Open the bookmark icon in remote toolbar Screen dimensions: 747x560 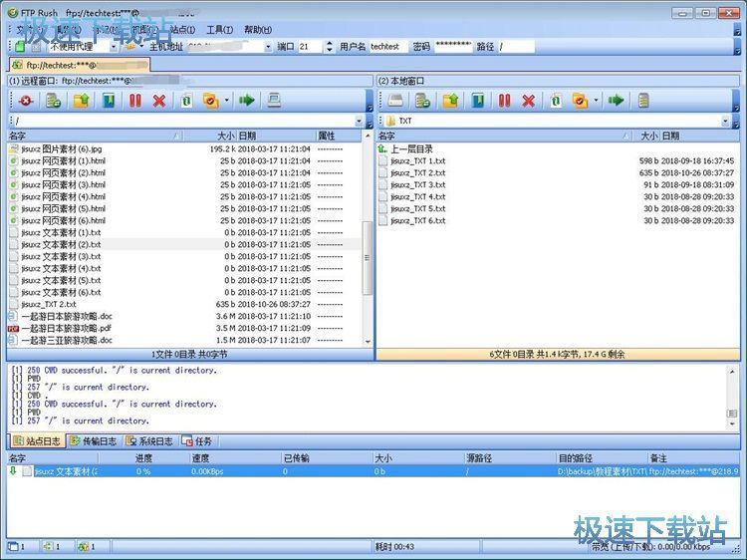[x=109, y=101]
